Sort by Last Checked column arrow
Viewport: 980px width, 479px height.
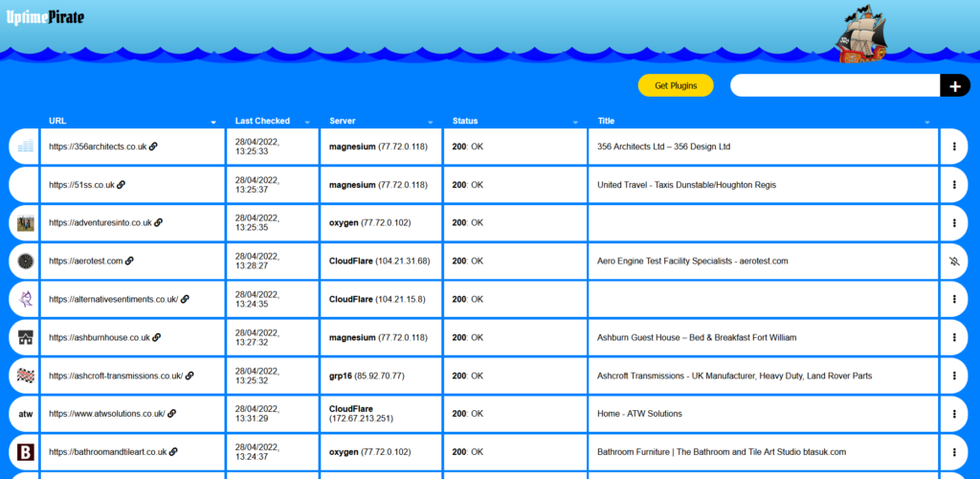tap(307, 123)
